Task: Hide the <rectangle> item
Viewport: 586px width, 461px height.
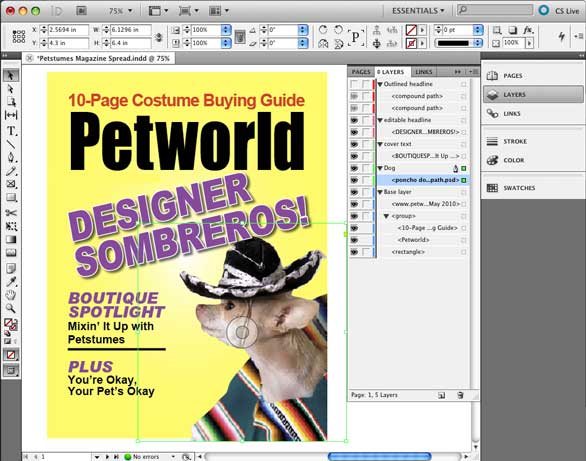Action: click(x=354, y=252)
